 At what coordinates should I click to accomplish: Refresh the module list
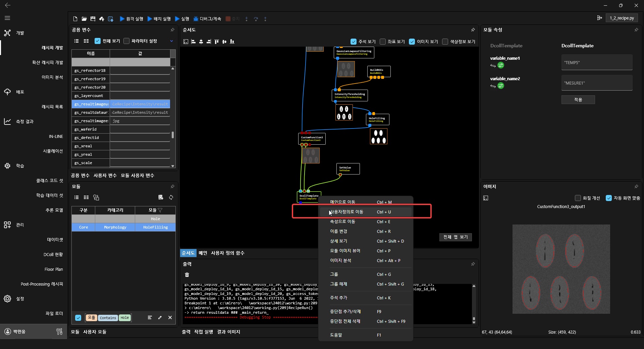click(171, 197)
